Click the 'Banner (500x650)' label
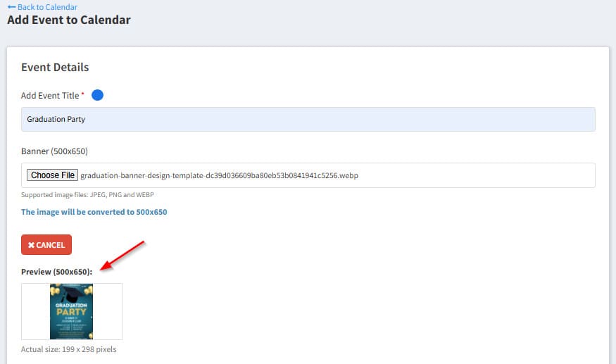This screenshot has height=364, width=616. pyautogui.click(x=55, y=151)
